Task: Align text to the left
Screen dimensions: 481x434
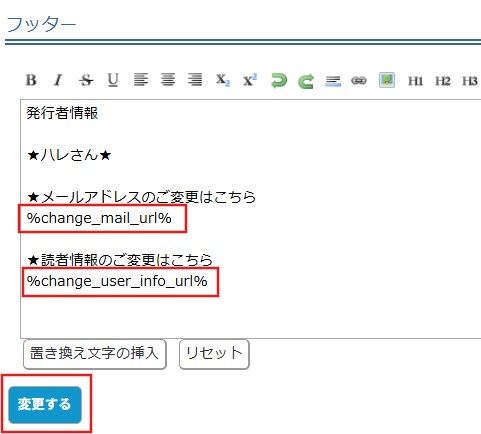Action: [x=141, y=80]
